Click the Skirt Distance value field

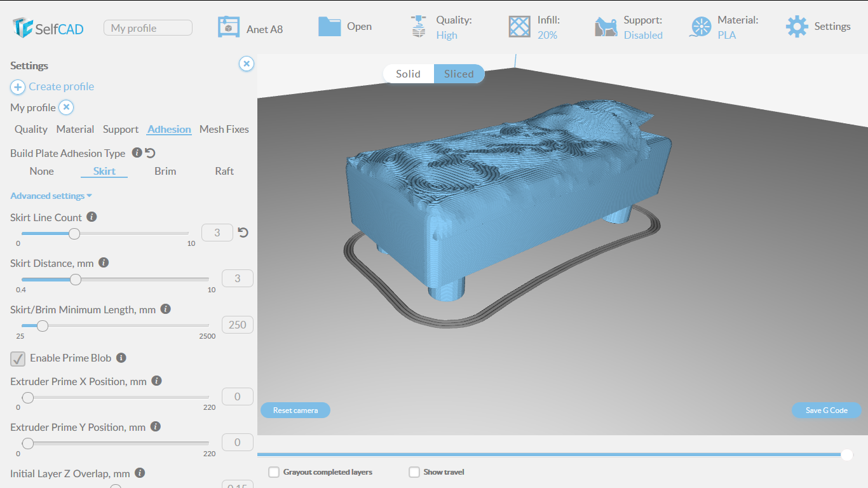click(238, 278)
